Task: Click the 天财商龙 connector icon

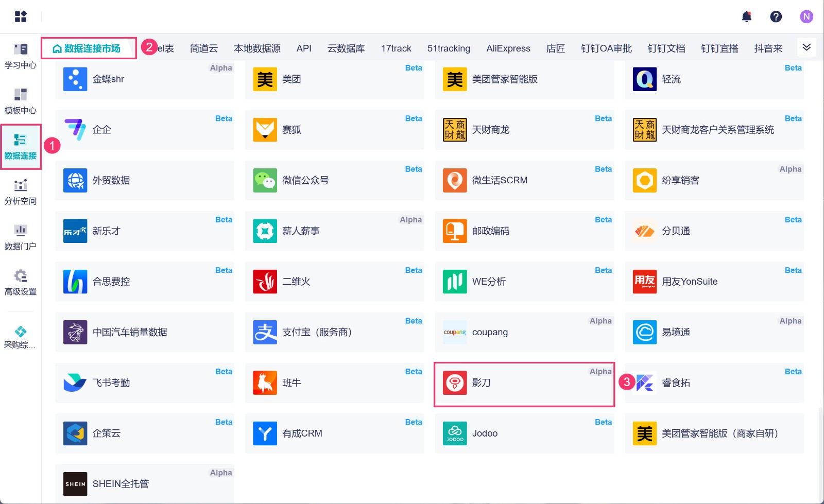Action: (455, 130)
